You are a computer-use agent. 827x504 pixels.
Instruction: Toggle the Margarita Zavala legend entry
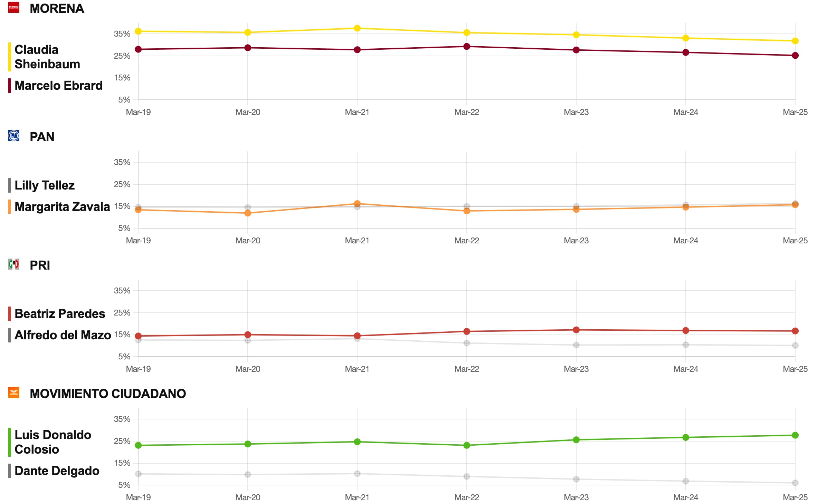tap(62, 207)
